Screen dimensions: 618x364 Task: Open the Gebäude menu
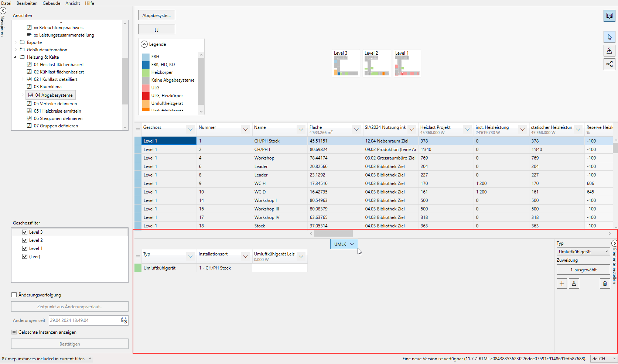point(51,3)
